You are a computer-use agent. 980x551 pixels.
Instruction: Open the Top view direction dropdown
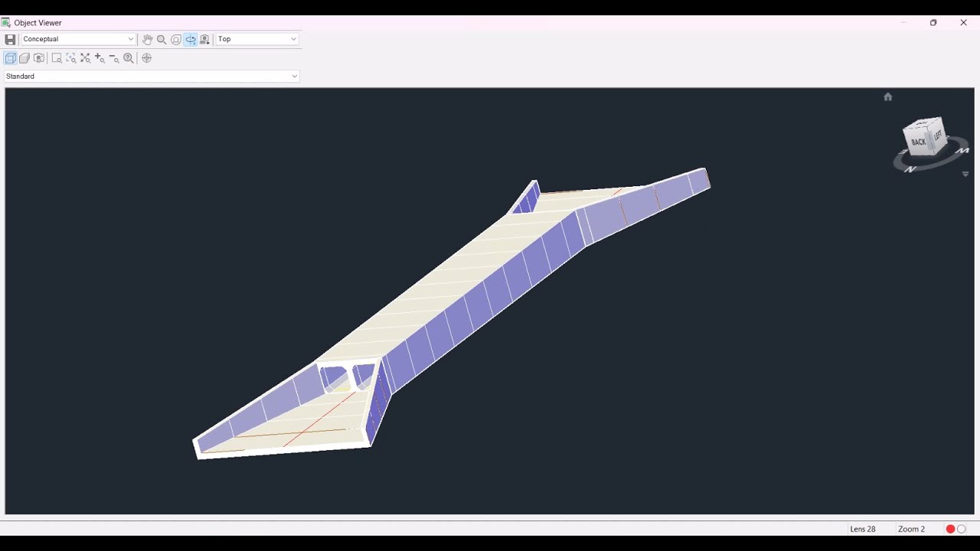coord(257,39)
